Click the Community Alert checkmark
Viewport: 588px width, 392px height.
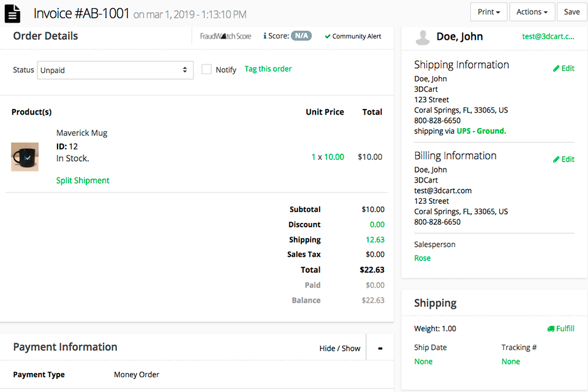click(x=328, y=37)
